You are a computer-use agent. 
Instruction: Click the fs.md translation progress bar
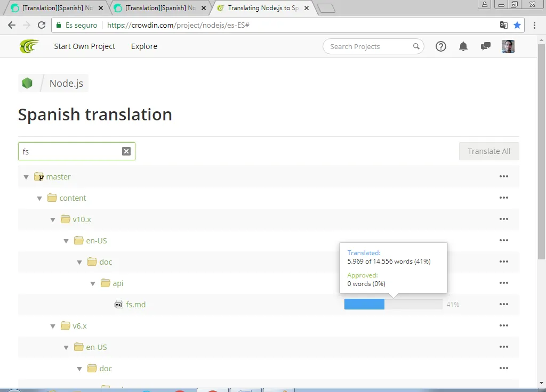coord(394,304)
